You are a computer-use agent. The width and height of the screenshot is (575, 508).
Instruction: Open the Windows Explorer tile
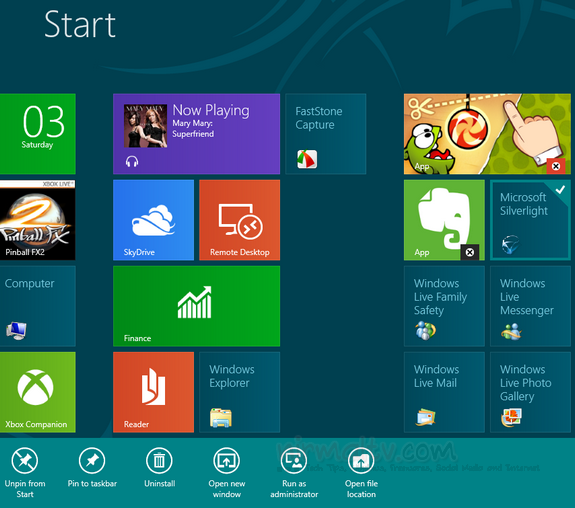click(x=239, y=392)
